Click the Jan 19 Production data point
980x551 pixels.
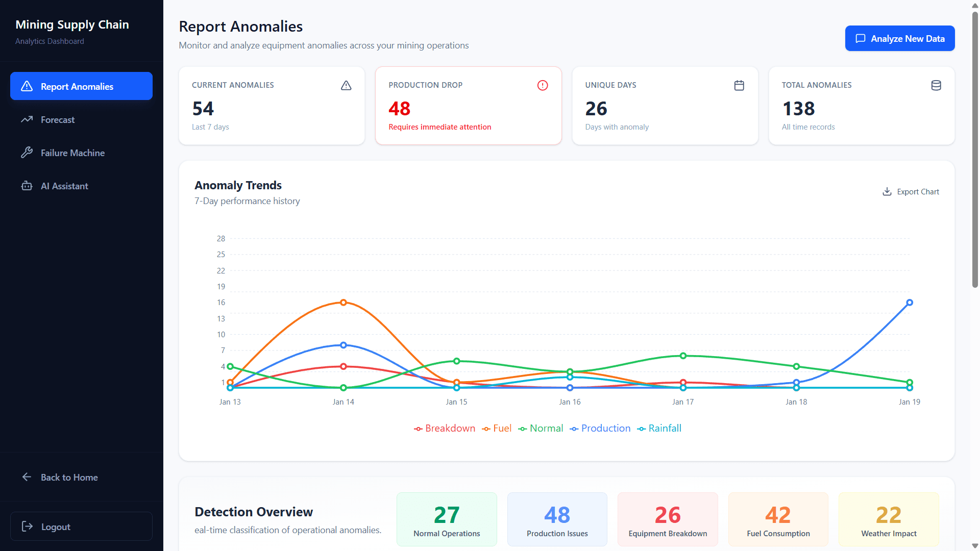pos(909,303)
